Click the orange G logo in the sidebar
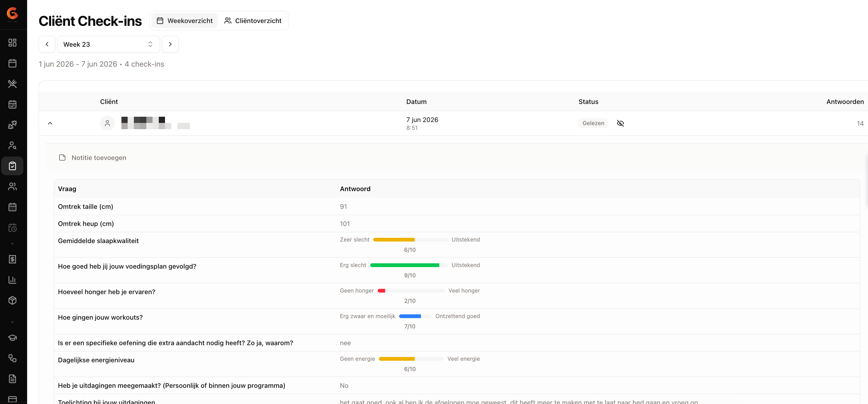The width and height of the screenshot is (868, 404). tap(12, 13)
